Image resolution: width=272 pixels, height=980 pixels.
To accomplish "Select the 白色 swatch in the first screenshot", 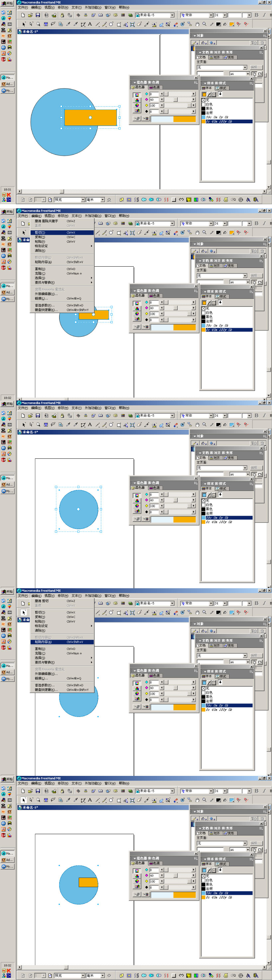I will (x=227, y=104).
